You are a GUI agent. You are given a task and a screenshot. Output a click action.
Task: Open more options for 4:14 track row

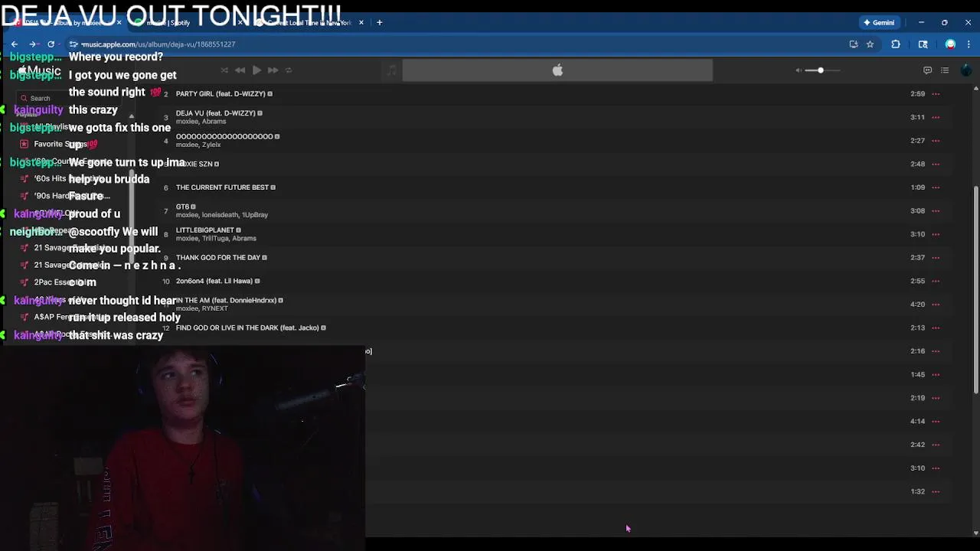coord(936,421)
